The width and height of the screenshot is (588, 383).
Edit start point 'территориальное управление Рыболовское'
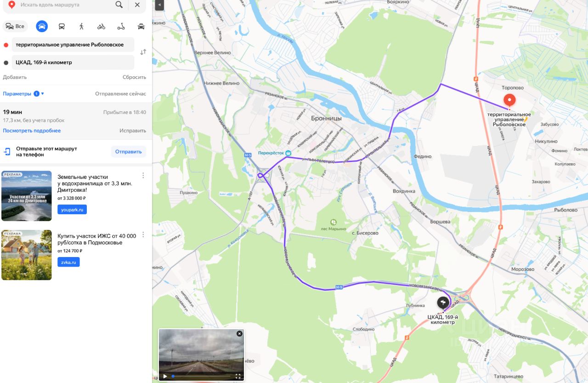(x=73, y=45)
